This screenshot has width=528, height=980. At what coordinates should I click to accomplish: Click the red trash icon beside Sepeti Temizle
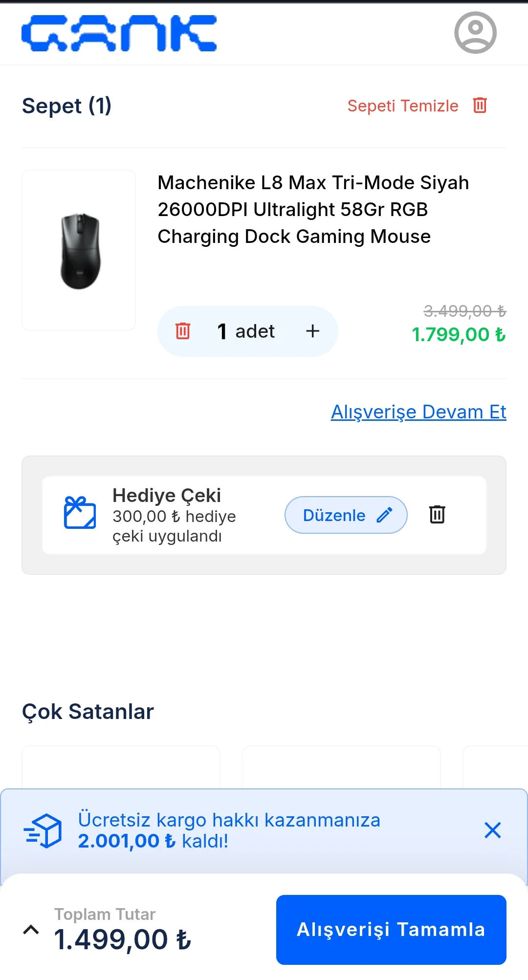[480, 105]
